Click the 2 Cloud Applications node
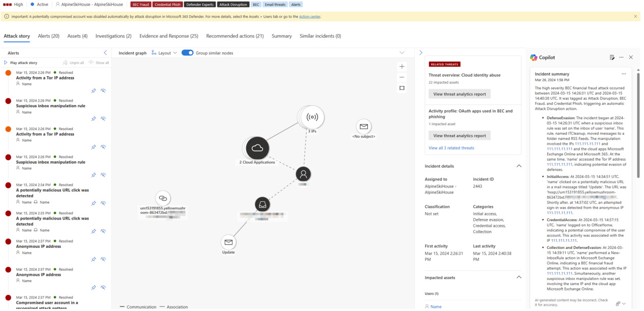 [x=257, y=148]
